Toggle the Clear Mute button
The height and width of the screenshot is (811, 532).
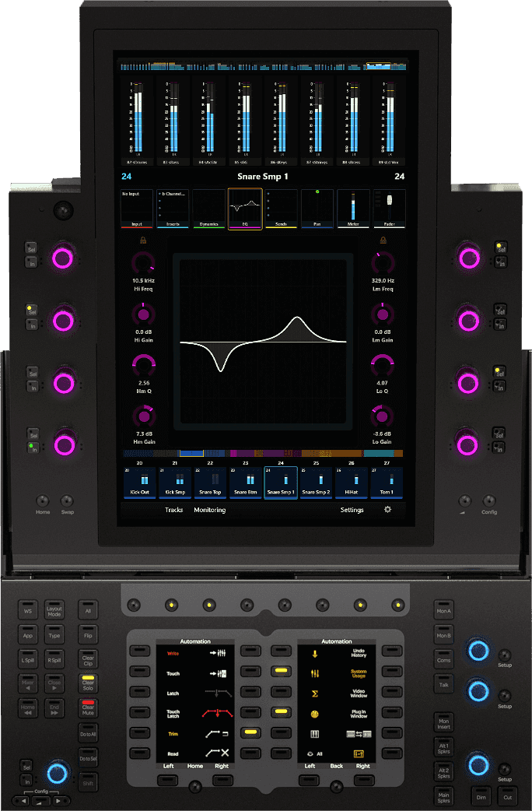pyautogui.click(x=88, y=709)
